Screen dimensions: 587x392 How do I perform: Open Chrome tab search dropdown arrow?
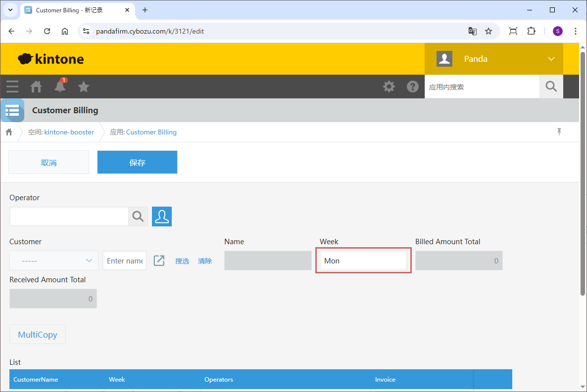coord(10,10)
